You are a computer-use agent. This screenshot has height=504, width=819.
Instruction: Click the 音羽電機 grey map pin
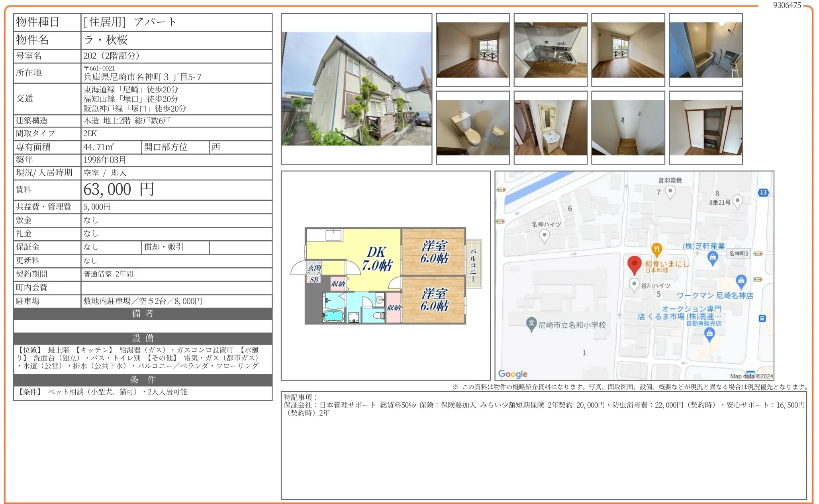(670, 191)
